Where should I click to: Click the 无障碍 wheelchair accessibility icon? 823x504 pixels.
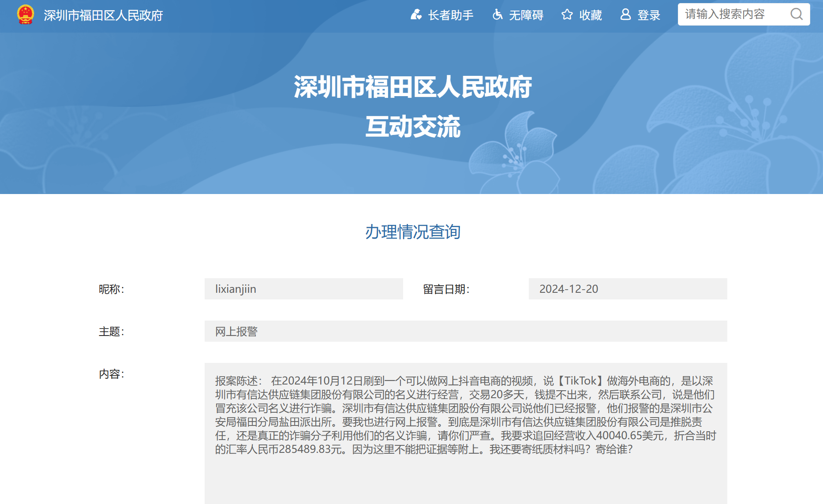[x=498, y=15]
